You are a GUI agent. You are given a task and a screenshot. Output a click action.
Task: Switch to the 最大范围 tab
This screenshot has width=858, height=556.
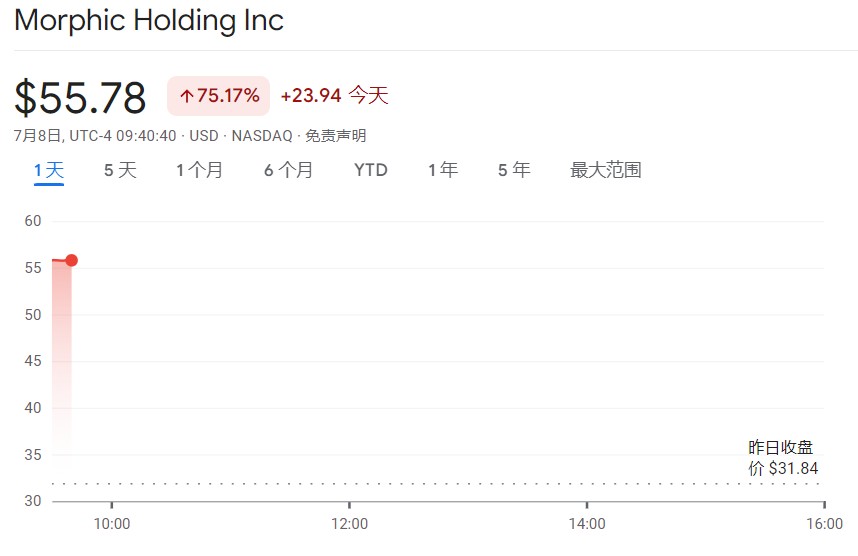tap(605, 170)
